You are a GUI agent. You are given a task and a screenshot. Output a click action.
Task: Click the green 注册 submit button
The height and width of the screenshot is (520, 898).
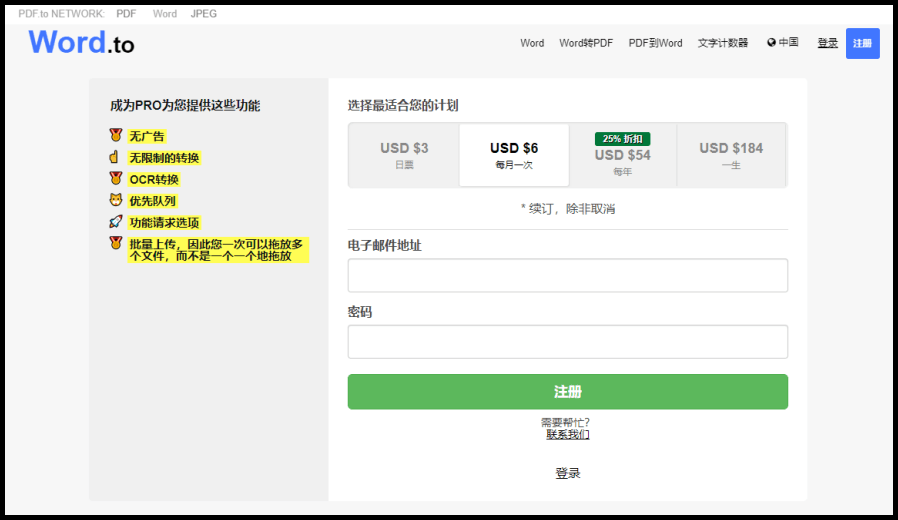568,392
